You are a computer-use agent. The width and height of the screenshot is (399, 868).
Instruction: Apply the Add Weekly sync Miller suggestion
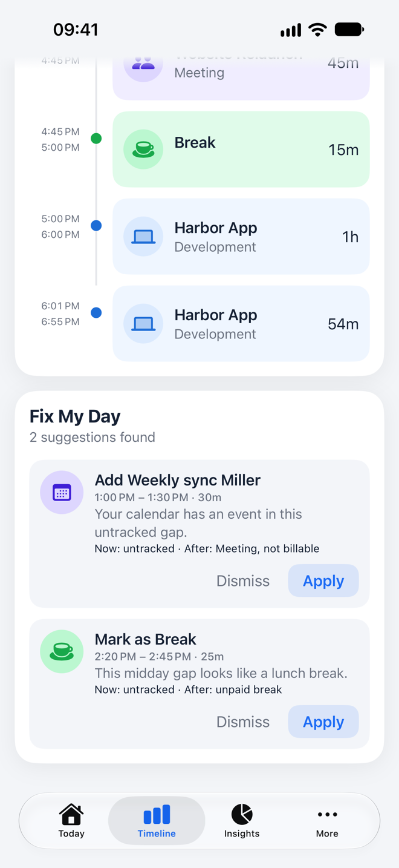[323, 580]
